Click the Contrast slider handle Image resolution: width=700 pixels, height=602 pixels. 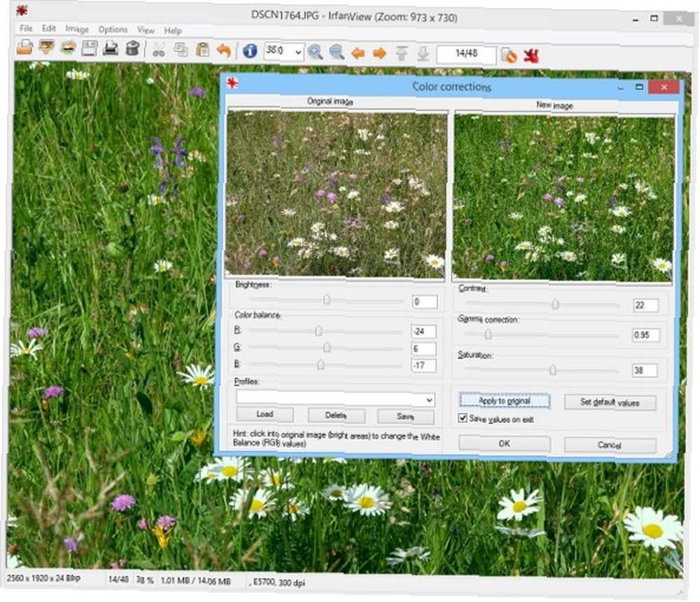tap(555, 304)
